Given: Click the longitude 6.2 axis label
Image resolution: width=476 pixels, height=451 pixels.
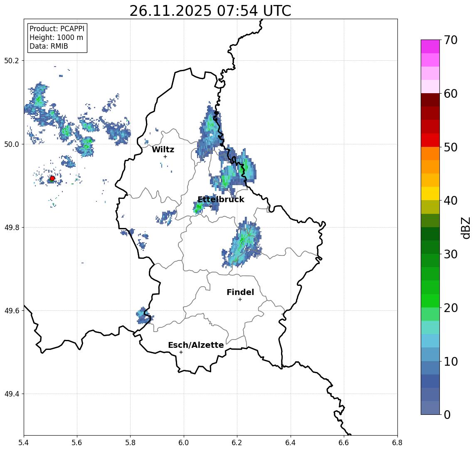Looking at the screenshot, I should point(237,443).
